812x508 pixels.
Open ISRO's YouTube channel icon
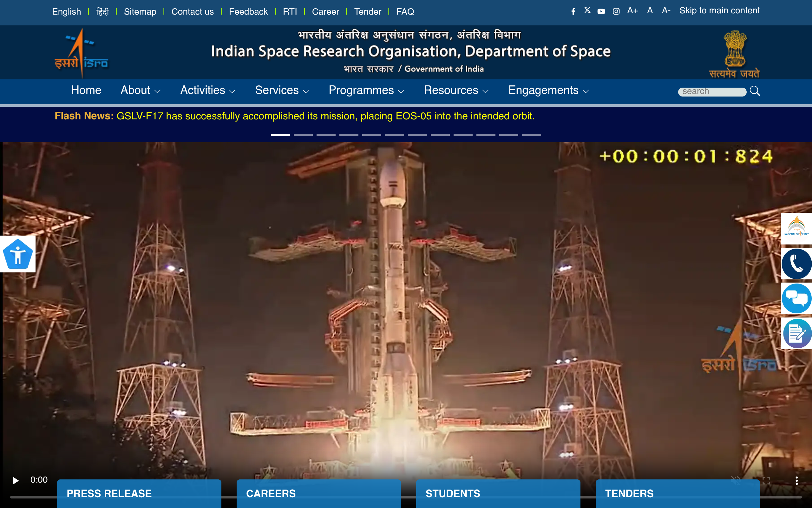coord(601,11)
